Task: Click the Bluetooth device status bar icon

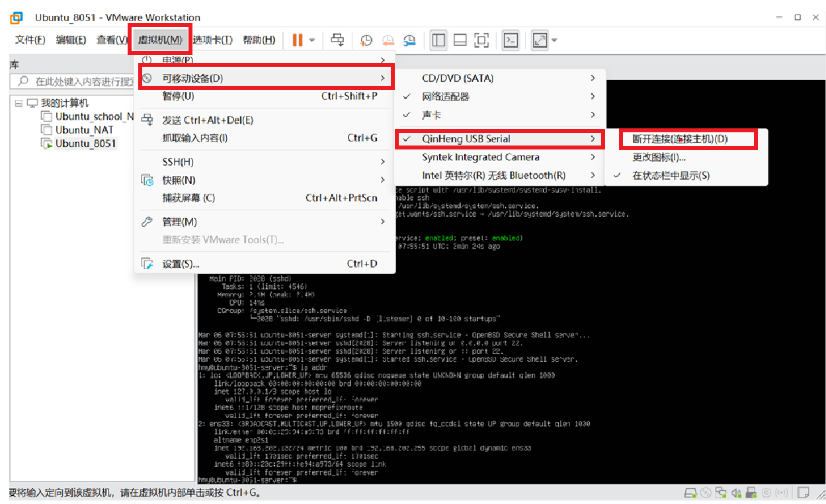Action: pyautogui.click(x=783, y=493)
